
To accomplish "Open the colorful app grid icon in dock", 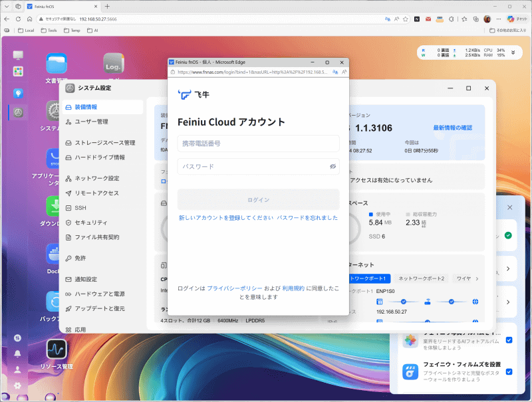I will point(18,72).
